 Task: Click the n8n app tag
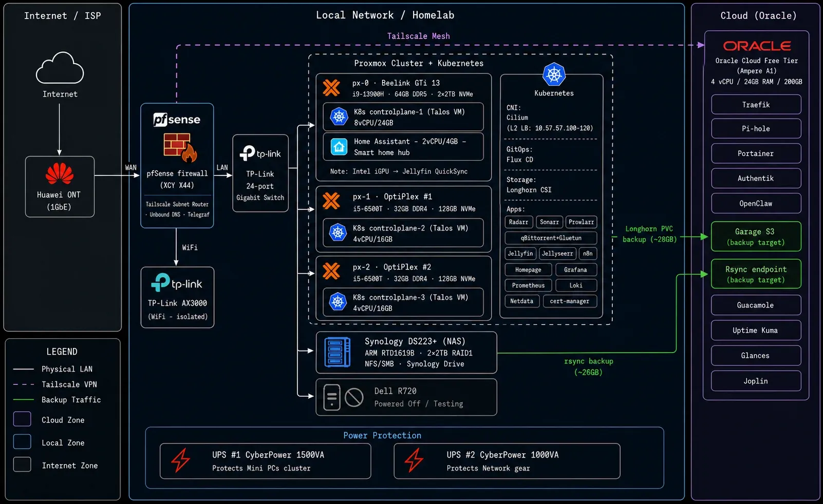pyautogui.click(x=588, y=254)
